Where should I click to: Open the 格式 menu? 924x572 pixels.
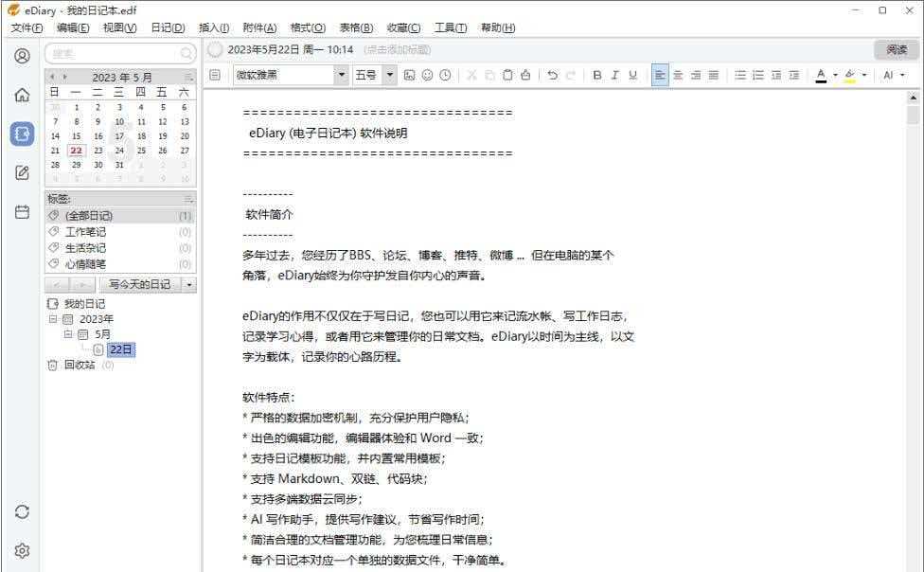[308, 27]
